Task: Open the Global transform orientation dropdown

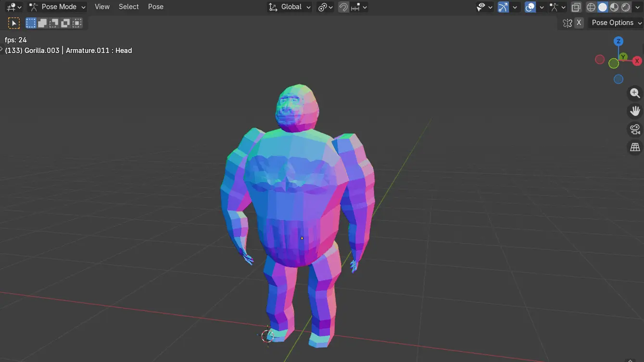Action: pos(289,7)
